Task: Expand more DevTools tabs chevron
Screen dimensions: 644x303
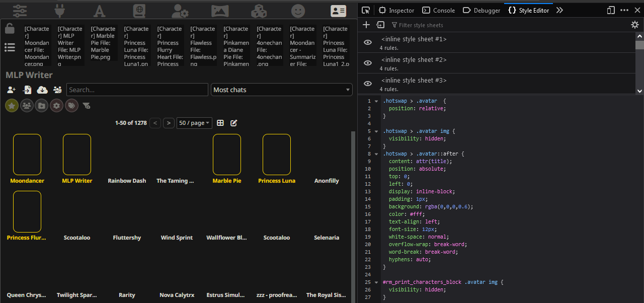Action: [x=559, y=10]
